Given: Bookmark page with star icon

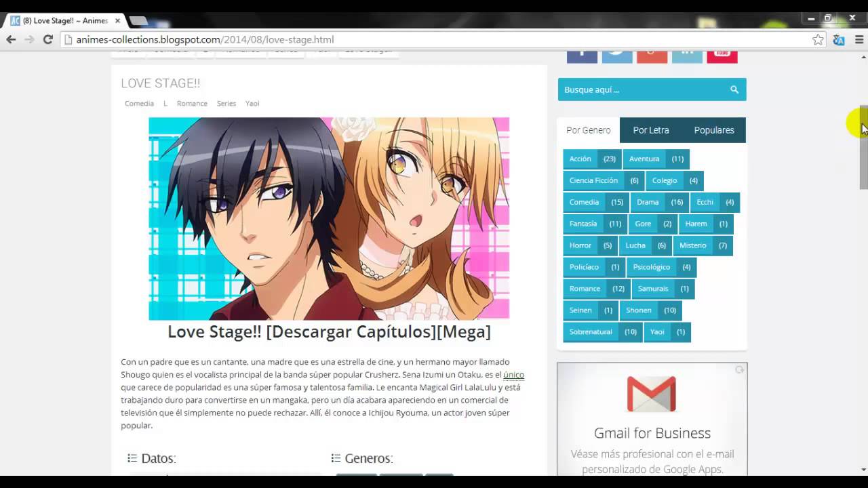Looking at the screenshot, I should 818,39.
